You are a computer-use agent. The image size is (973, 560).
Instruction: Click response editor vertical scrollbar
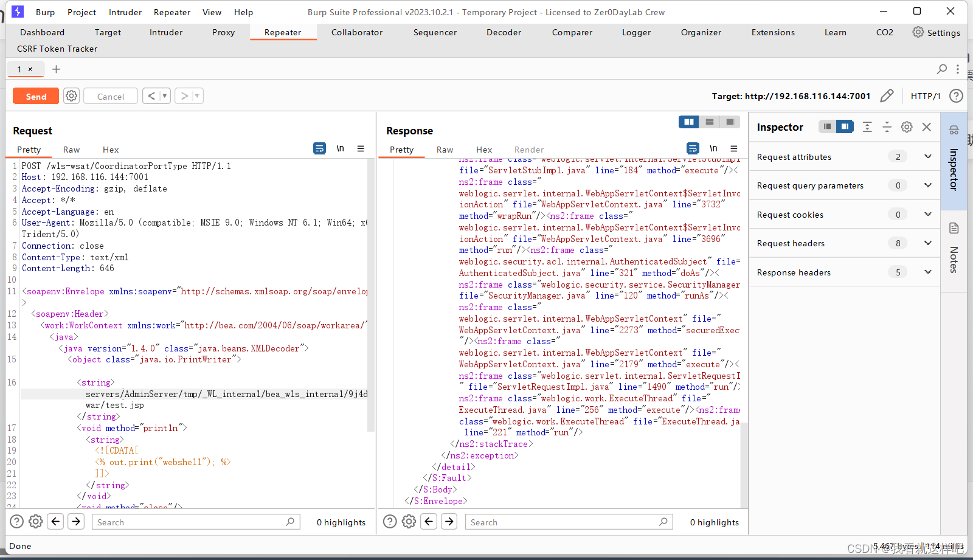744,465
